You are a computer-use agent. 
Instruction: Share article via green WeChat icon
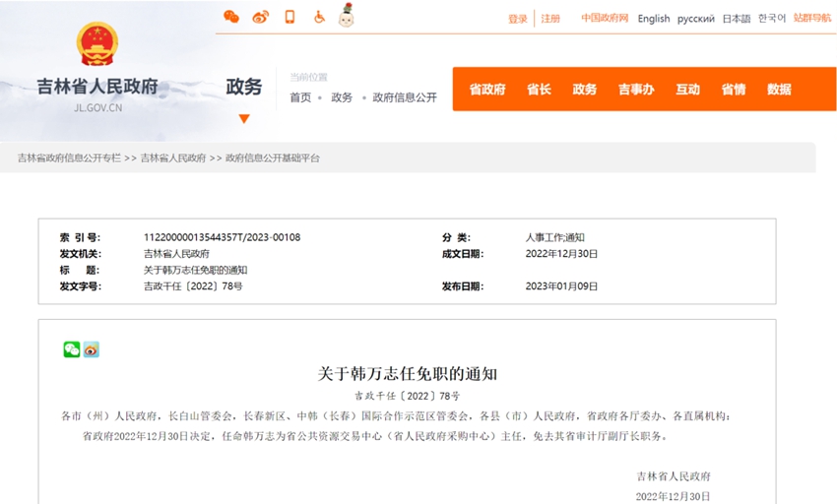(72, 349)
